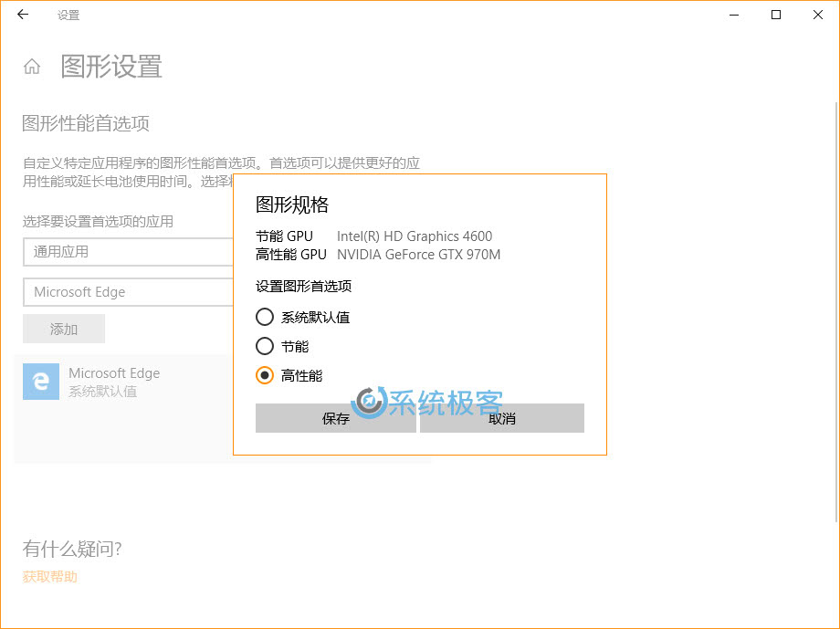840x629 pixels.
Task: Minimize the Settings window
Action: click(x=734, y=15)
